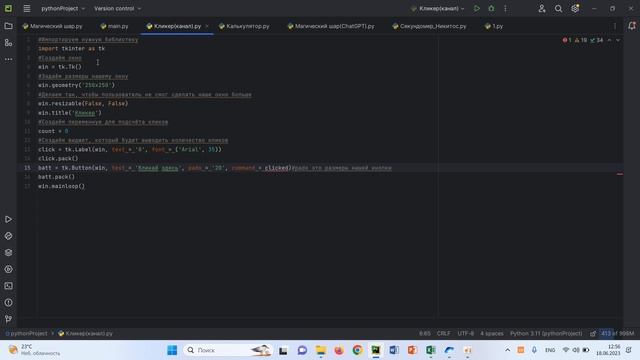Open the Terminal tool window
The width and height of the screenshot is (640, 360).
click(x=8, y=286)
